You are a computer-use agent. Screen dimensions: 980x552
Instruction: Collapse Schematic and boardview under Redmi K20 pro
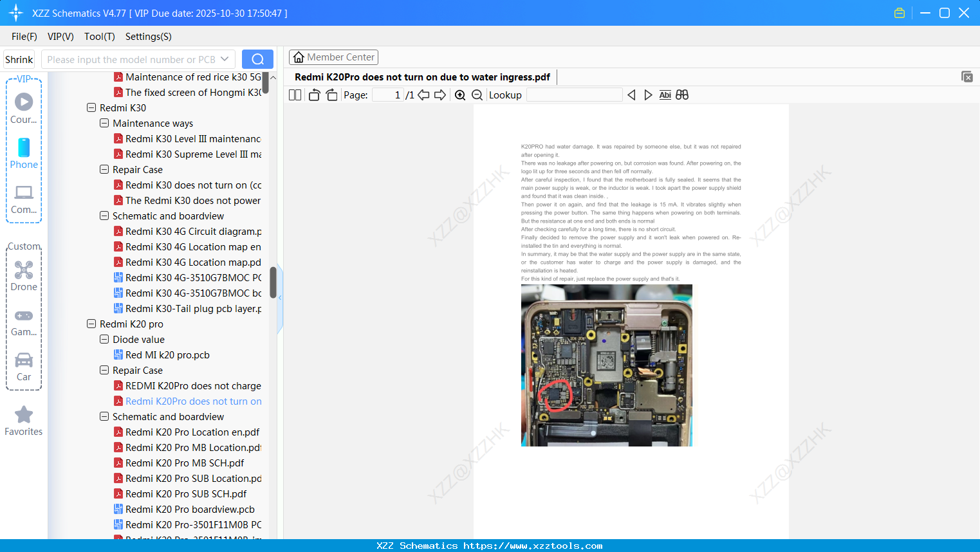pyautogui.click(x=104, y=416)
